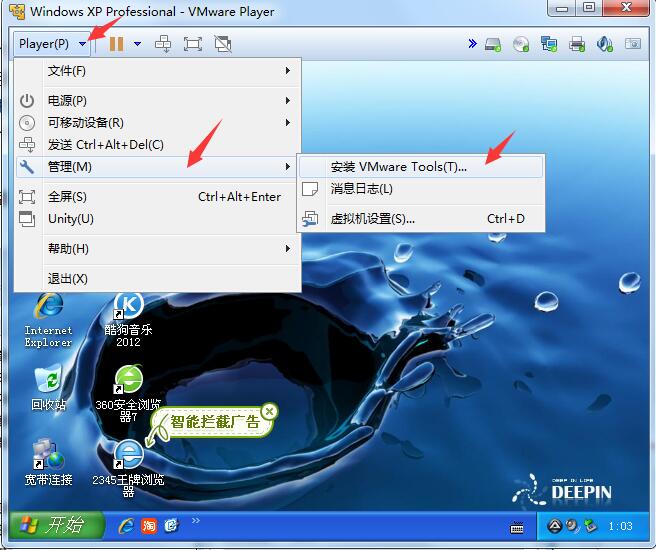Click the orange 淘 quick launch icon
Screen dimensions: 656x550
tap(149, 525)
